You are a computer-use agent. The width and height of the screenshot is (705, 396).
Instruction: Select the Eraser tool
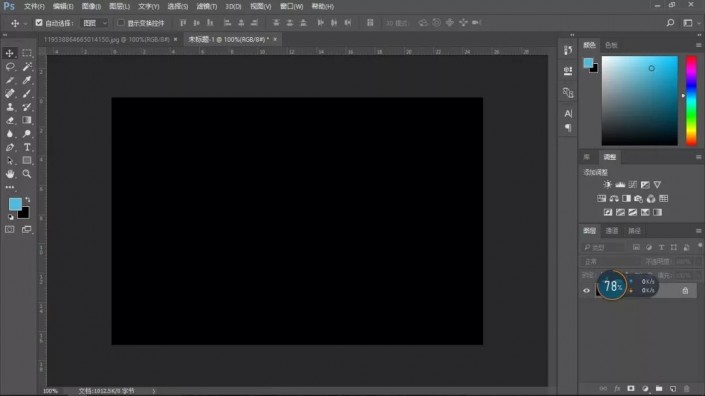10,120
